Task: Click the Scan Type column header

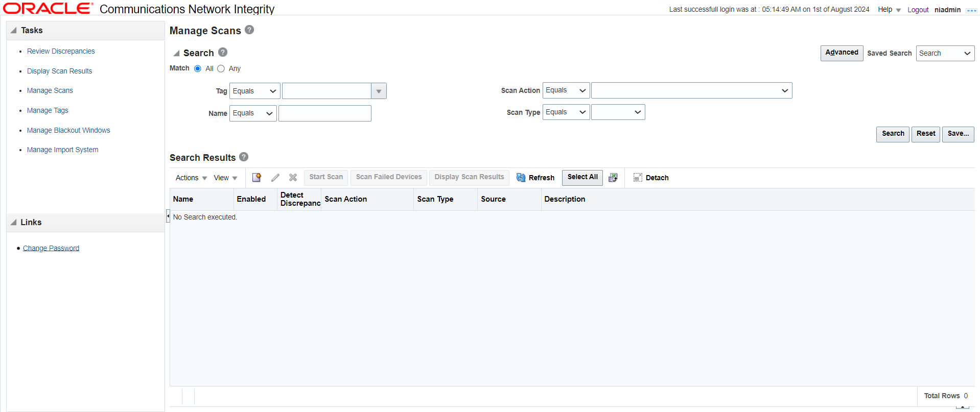Action: pyautogui.click(x=446, y=199)
